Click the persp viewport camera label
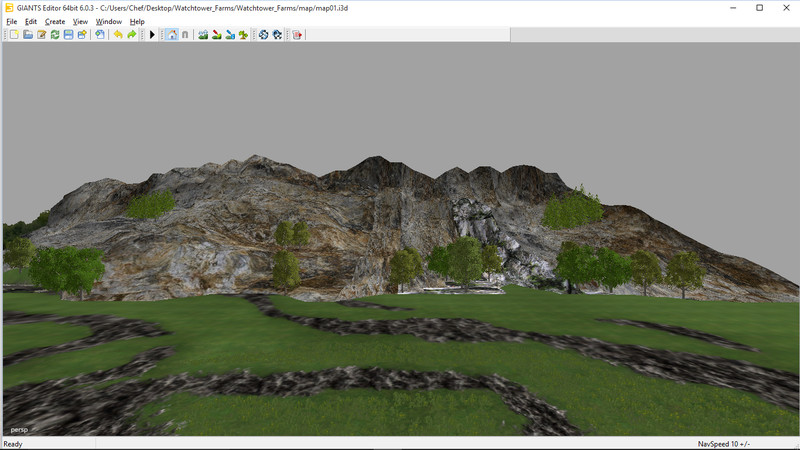The height and width of the screenshot is (450, 800). [19, 429]
